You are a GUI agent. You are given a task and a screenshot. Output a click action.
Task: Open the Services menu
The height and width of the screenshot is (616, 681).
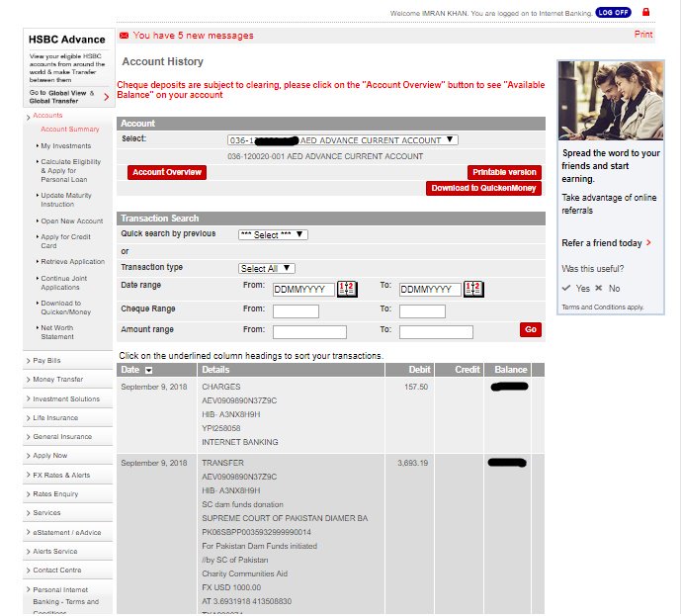click(x=46, y=512)
